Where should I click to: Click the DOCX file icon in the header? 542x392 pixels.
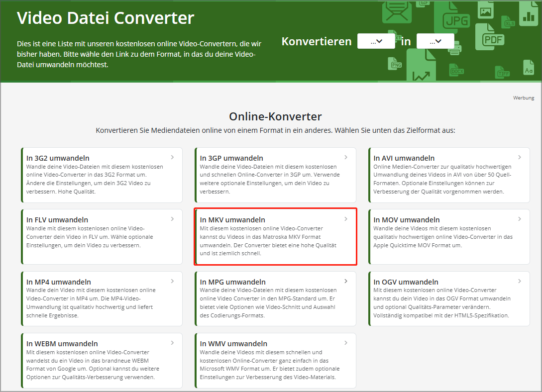457,71
